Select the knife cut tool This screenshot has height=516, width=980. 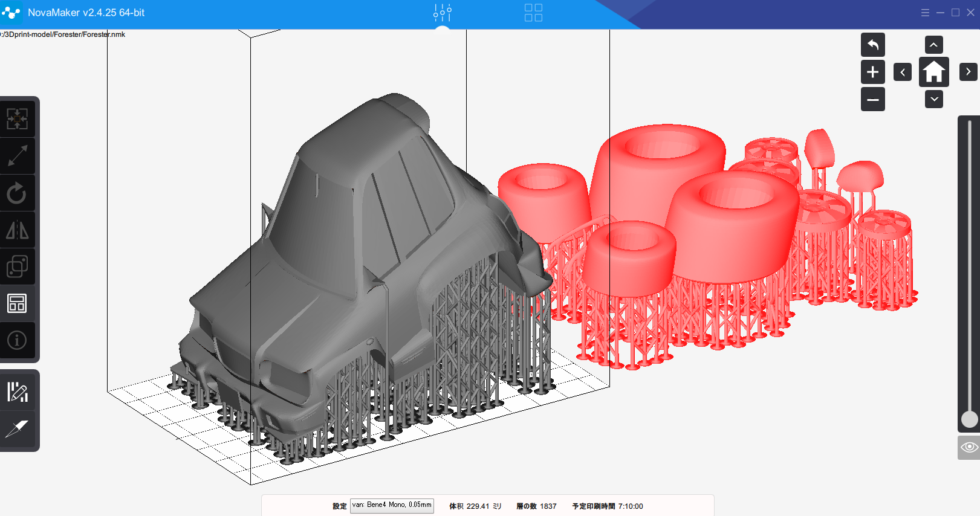point(17,429)
